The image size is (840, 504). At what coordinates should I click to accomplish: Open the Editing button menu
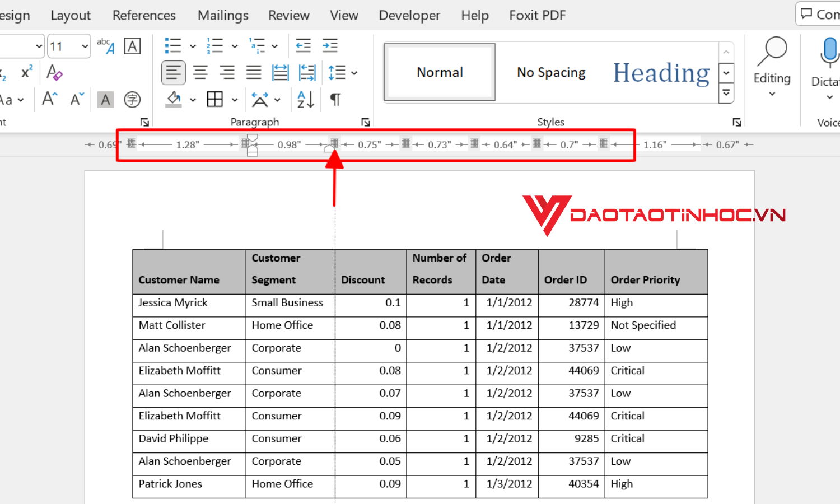(772, 67)
